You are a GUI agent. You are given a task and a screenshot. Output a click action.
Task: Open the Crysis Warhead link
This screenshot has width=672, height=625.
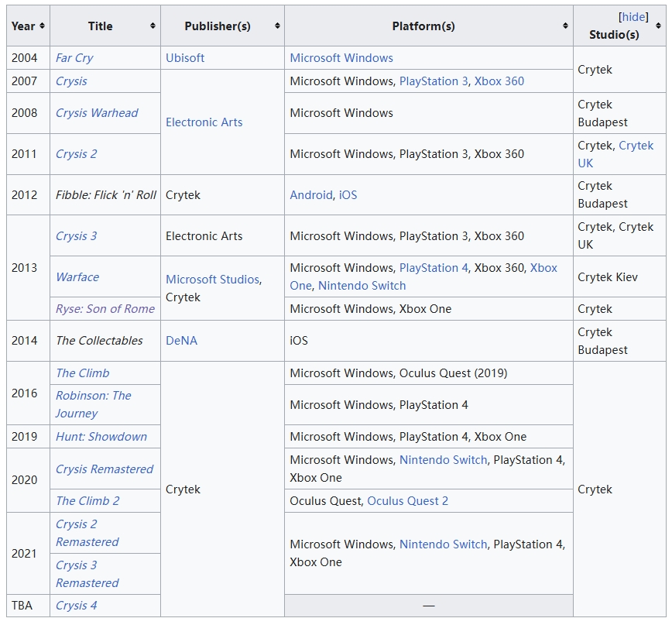click(97, 113)
